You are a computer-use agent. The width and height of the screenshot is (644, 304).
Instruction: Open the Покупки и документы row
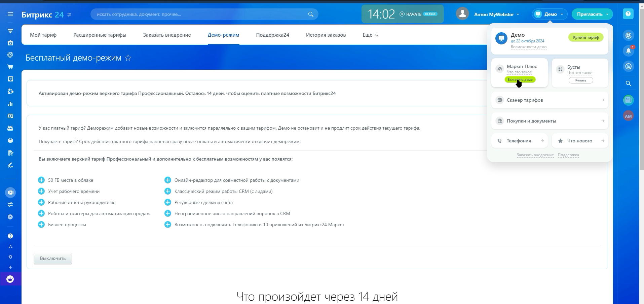point(550,121)
